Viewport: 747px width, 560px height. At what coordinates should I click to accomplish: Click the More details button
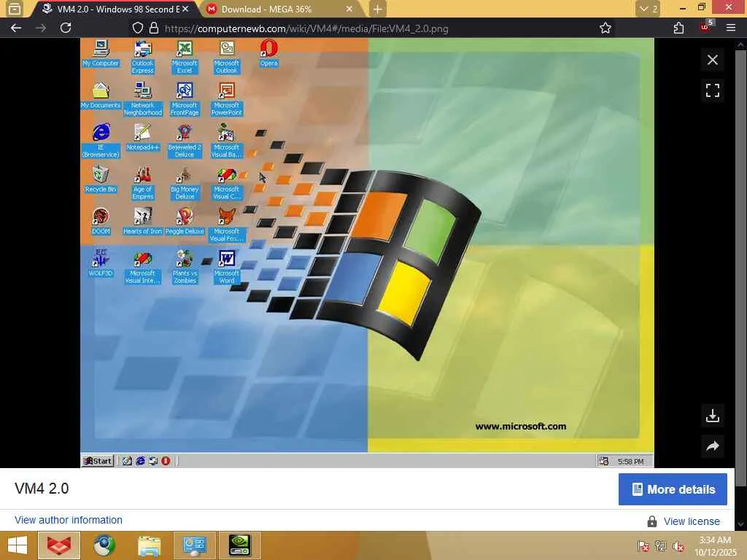[673, 489]
